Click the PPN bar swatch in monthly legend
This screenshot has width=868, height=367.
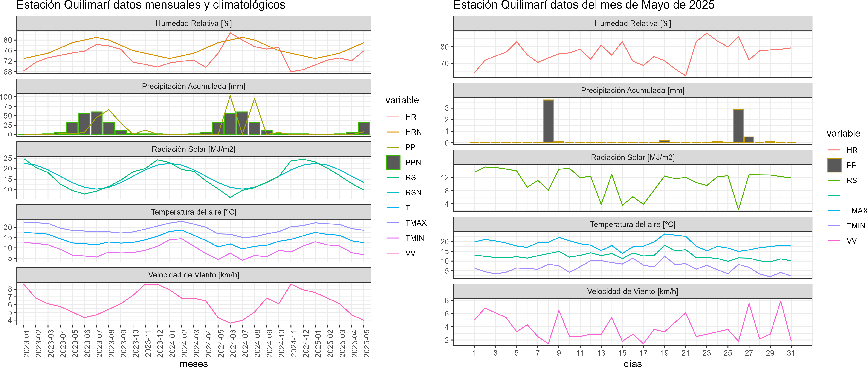tap(393, 162)
